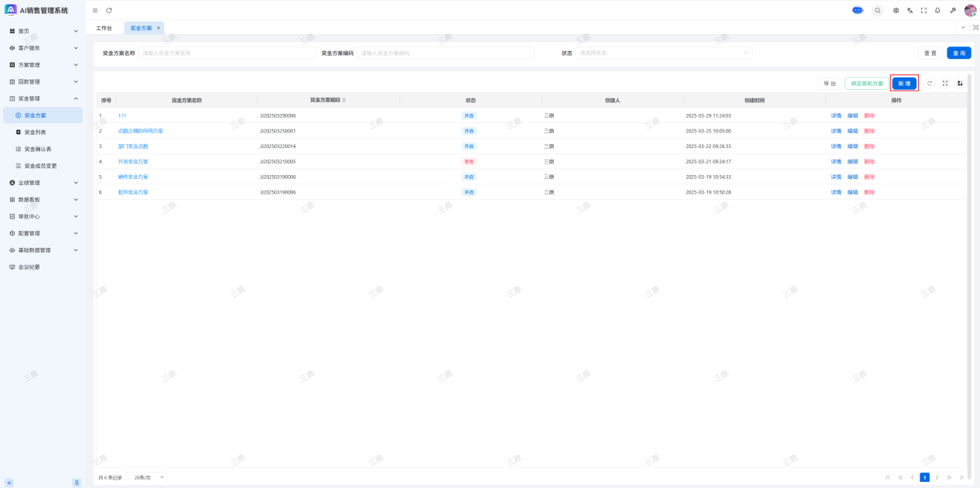Switch to the 工作台 tab
The width and height of the screenshot is (980, 488).
[104, 28]
